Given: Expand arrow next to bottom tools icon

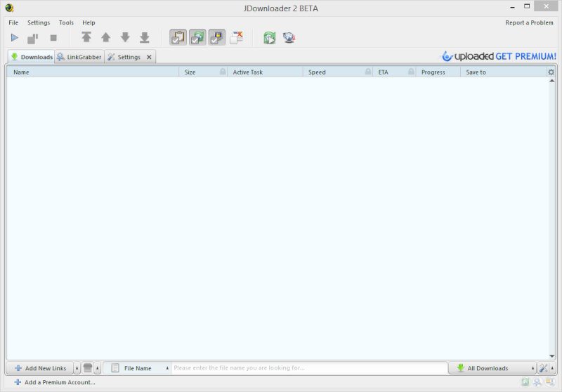Looking at the screenshot, I should click(552, 368).
